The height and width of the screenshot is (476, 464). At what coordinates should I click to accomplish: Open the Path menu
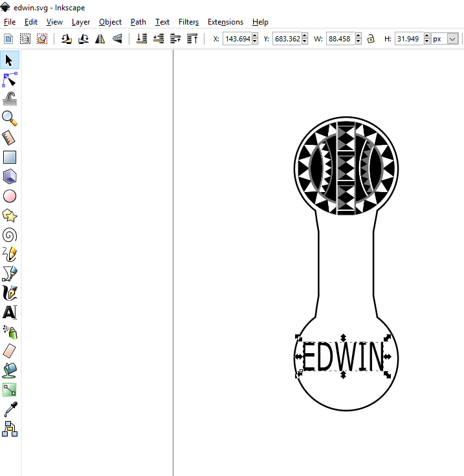click(138, 22)
